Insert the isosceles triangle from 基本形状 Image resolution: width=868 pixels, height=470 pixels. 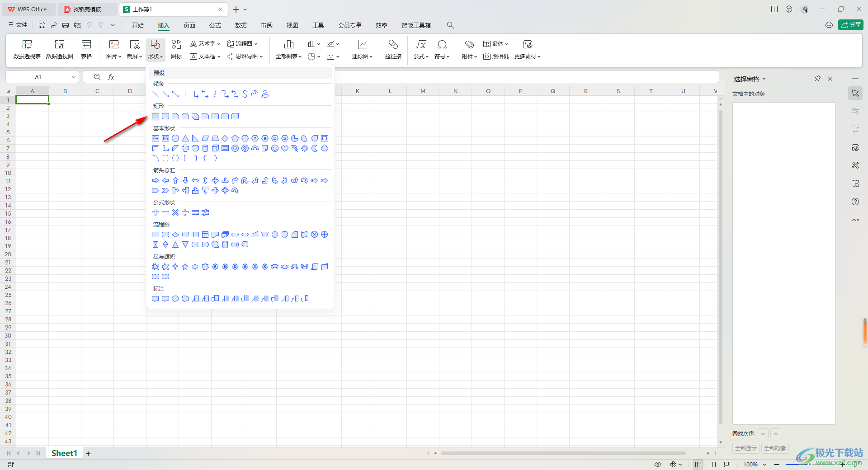185,138
